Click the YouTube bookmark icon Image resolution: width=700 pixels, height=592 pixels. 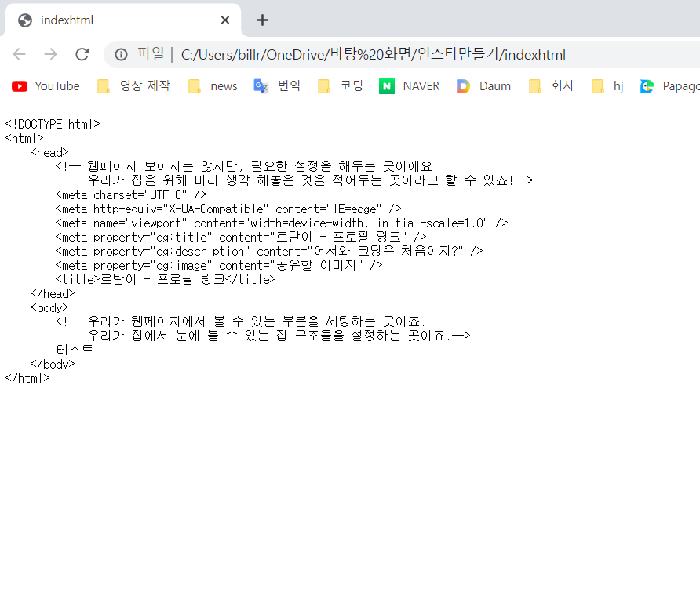click(20, 86)
